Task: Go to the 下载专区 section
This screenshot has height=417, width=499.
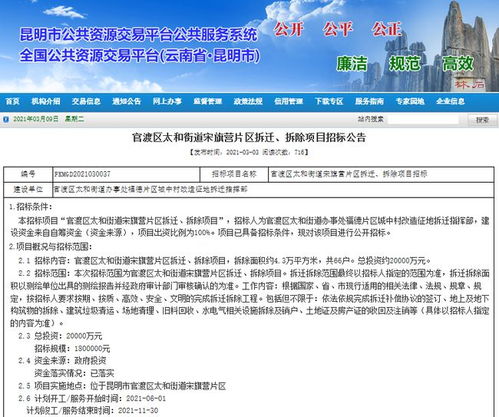Action: point(329,101)
